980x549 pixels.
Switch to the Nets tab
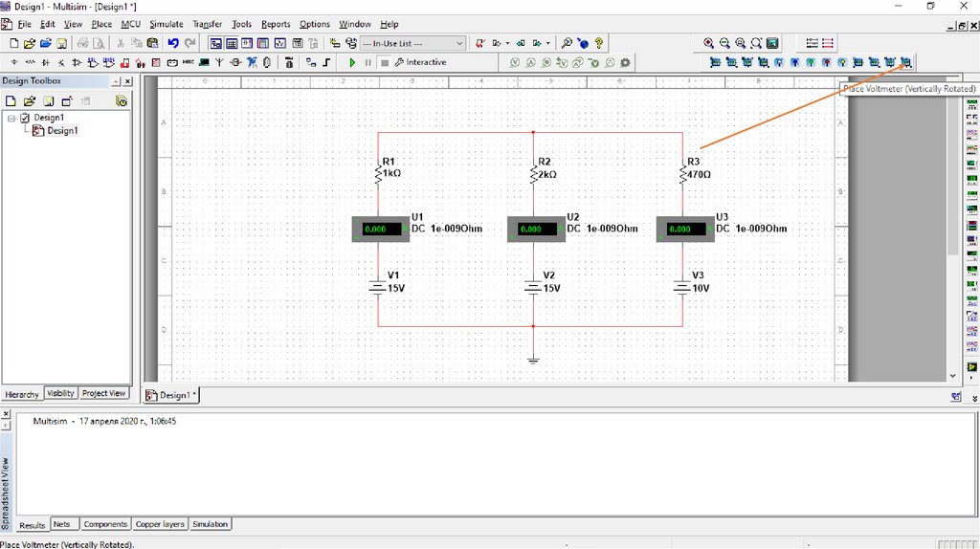click(x=61, y=524)
